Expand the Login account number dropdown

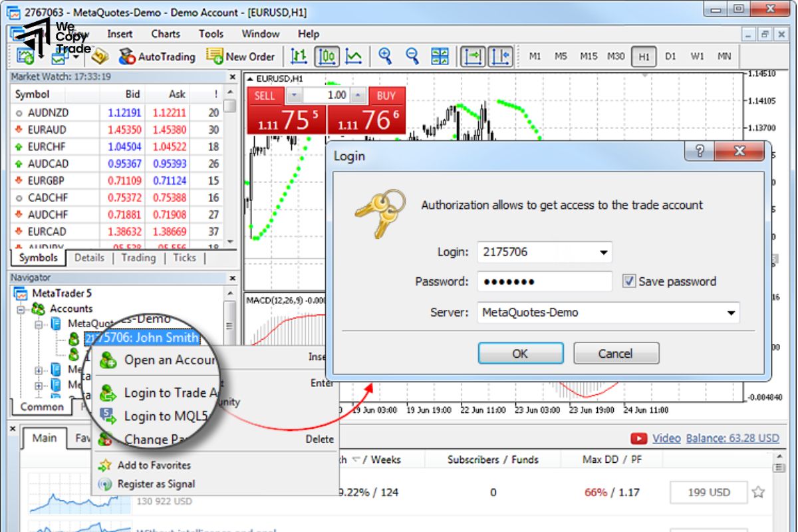click(602, 252)
